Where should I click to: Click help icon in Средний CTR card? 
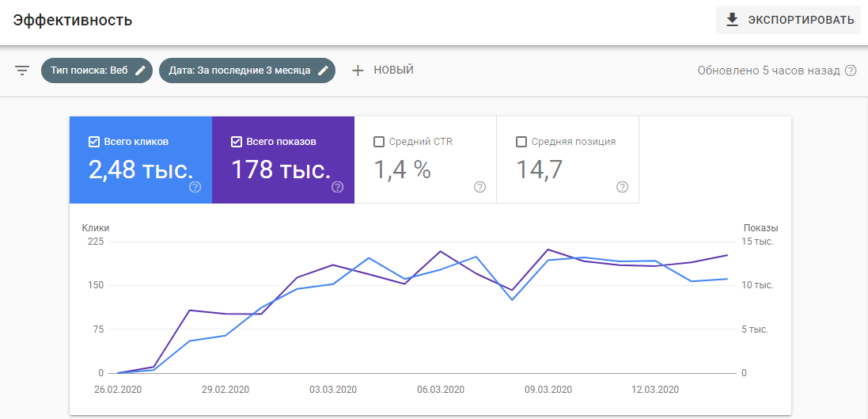click(479, 187)
